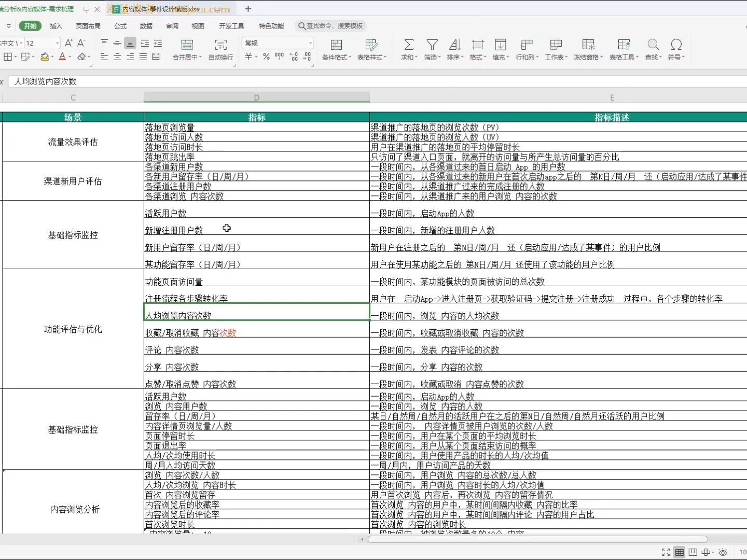Screen dimensions: 747x560
Task: Increase font size with the A+ icon
Action: click(x=68, y=43)
